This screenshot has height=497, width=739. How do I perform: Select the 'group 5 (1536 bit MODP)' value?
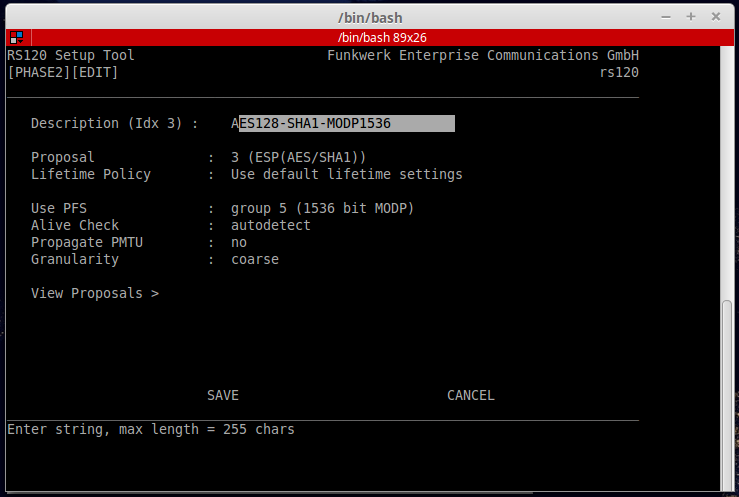point(322,209)
